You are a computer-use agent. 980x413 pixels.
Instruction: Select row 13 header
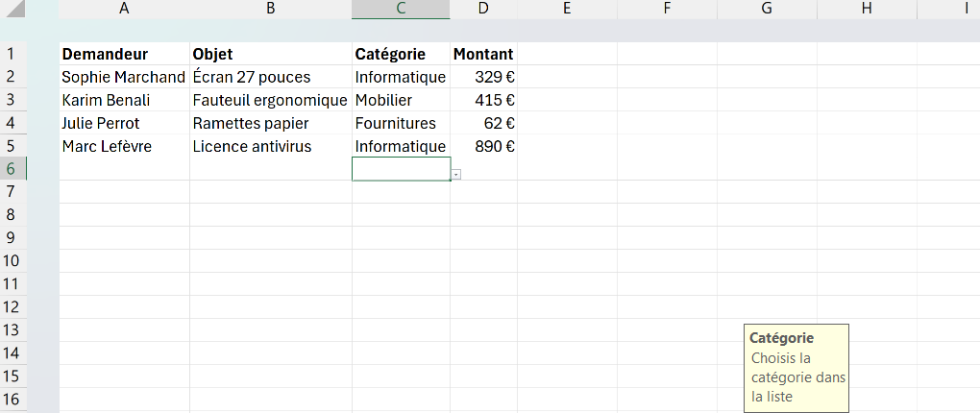[x=13, y=329]
